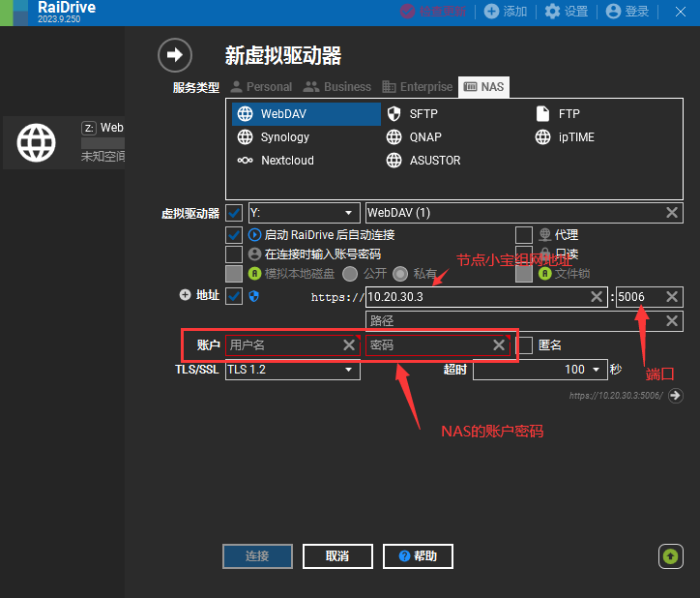Open the Z: Web drive entry
The height and width of the screenshot is (598, 700).
64,143
